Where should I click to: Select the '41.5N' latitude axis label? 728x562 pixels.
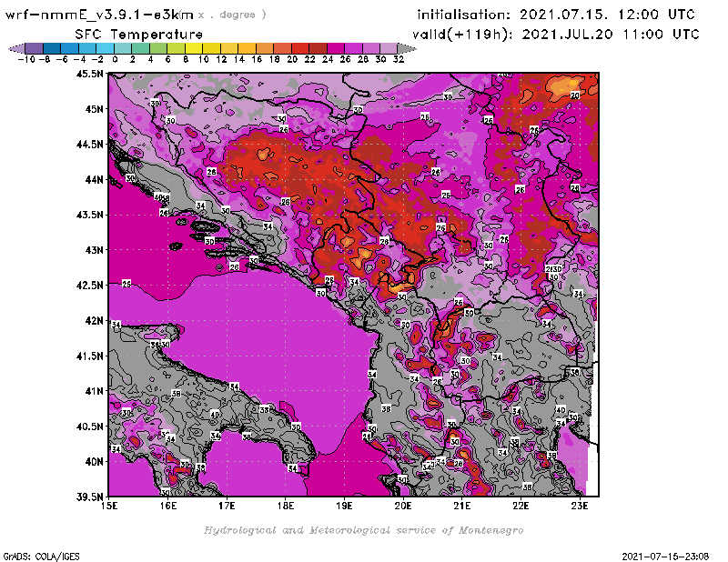pyautogui.click(x=90, y=356)
